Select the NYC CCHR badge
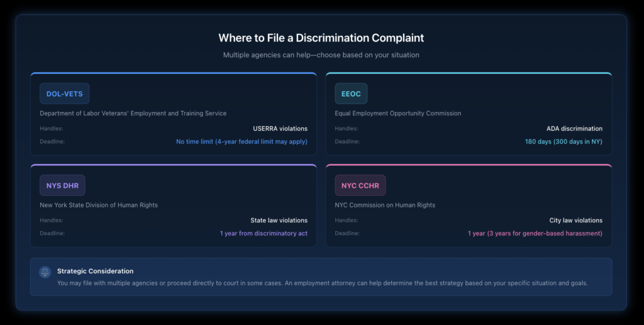 click(x=360, y=185)
